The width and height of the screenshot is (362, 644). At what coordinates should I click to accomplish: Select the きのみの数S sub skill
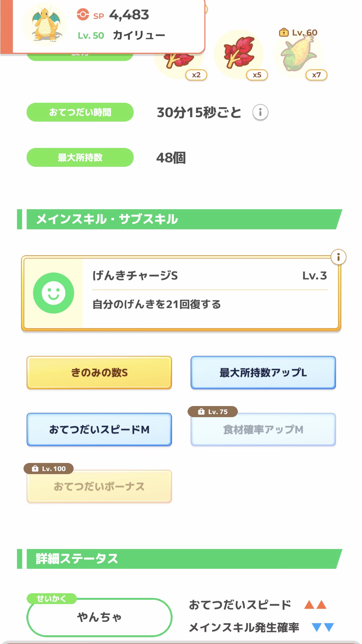pos(99,373)
